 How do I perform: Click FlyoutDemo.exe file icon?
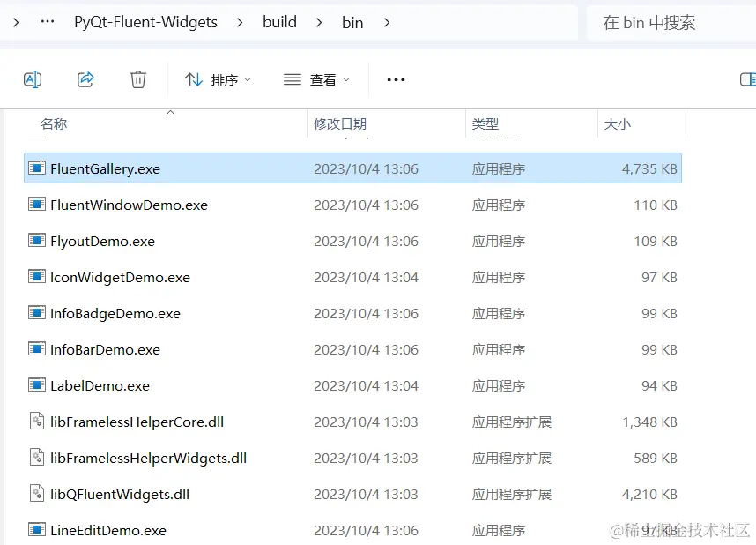point(37,241)
